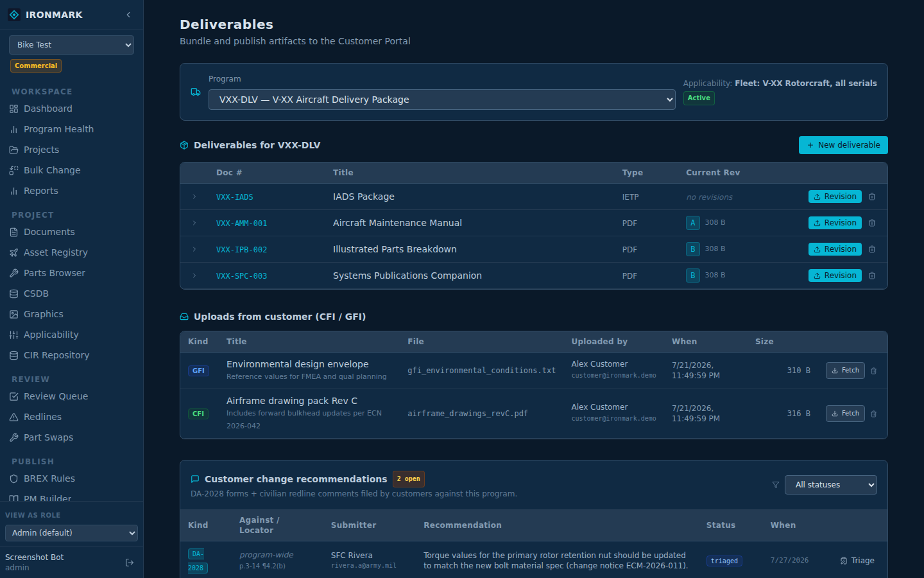Upload a revision for Aircraft Maintenance Manual
The image size is (924, 578).
(x=835, y=223)
